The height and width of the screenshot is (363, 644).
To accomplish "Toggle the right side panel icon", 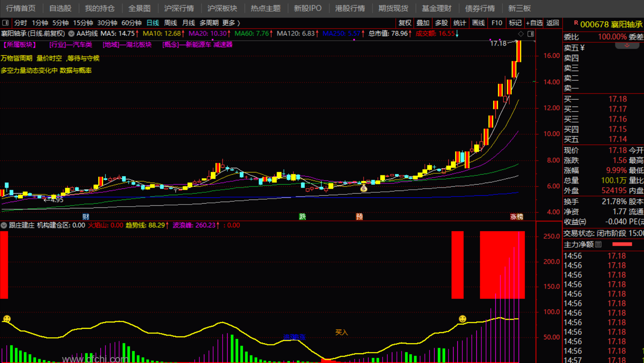I will pyautogui.click(x=531, y=34).
